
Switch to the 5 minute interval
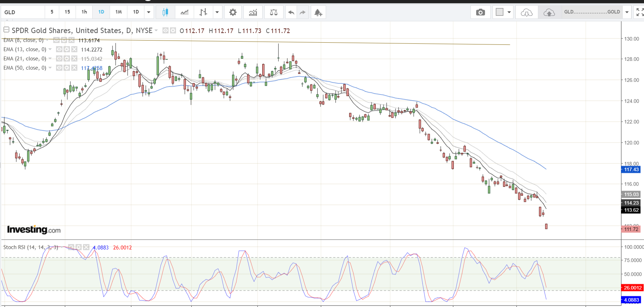point(52,12)
